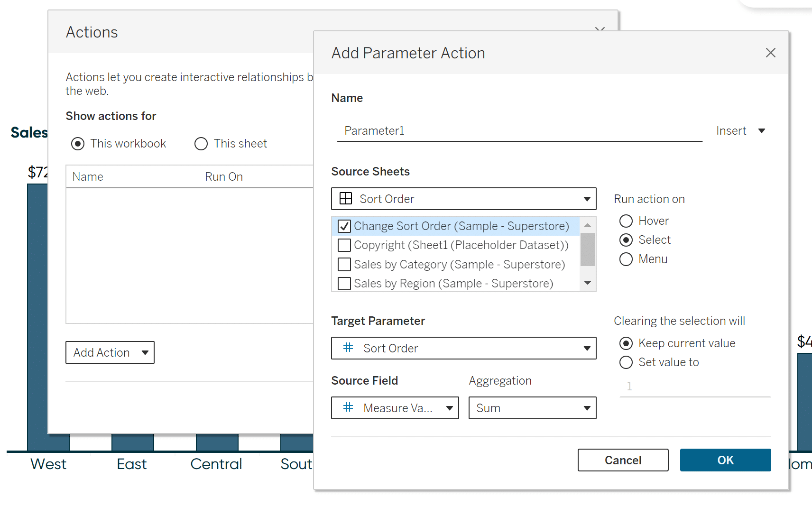Open the Insert dropdown next to Name

(740, 131)
